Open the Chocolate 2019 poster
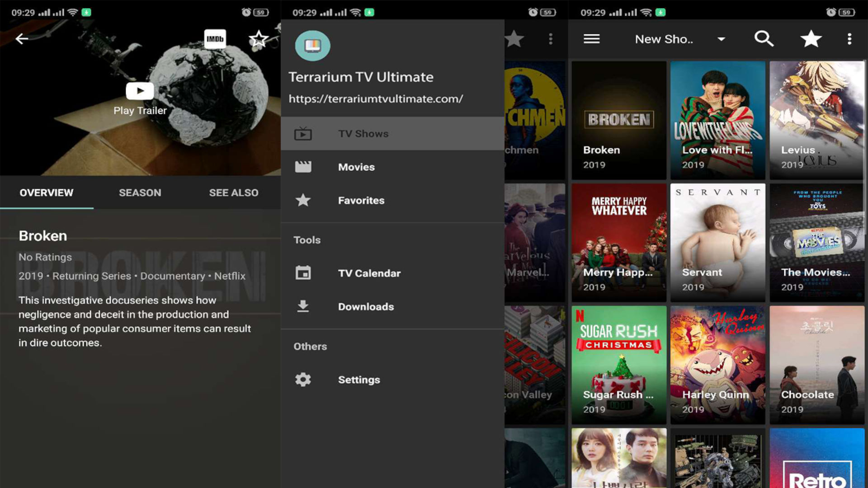Viewport: 868px width, 488px height. [817, 365]
